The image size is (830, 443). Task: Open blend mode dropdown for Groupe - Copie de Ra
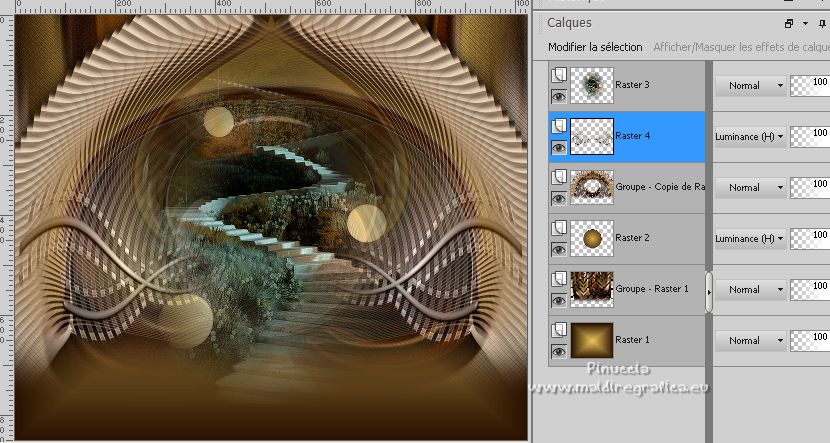click(750, 187)
